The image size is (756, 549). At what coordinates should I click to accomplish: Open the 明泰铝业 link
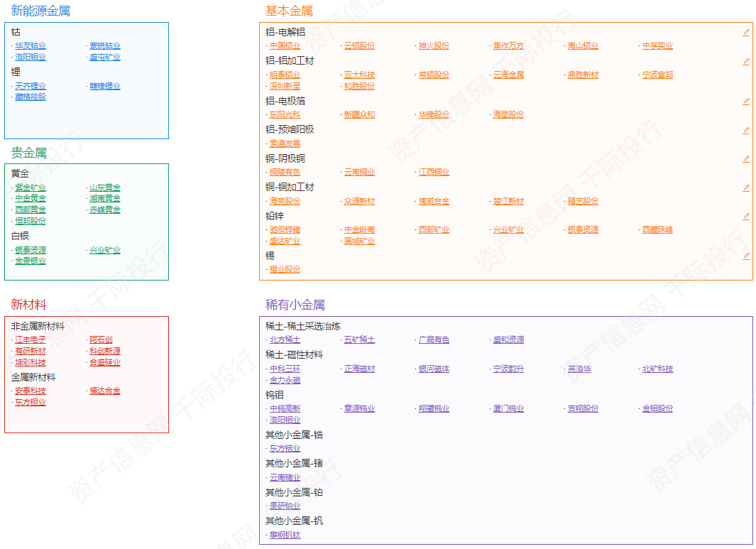click(x=285, y=75)
